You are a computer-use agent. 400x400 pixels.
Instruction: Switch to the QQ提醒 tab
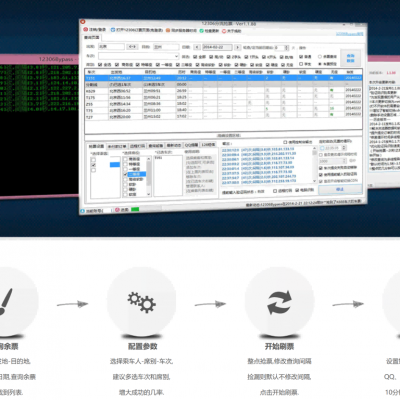pyautogui.click(x=192, y=145)
